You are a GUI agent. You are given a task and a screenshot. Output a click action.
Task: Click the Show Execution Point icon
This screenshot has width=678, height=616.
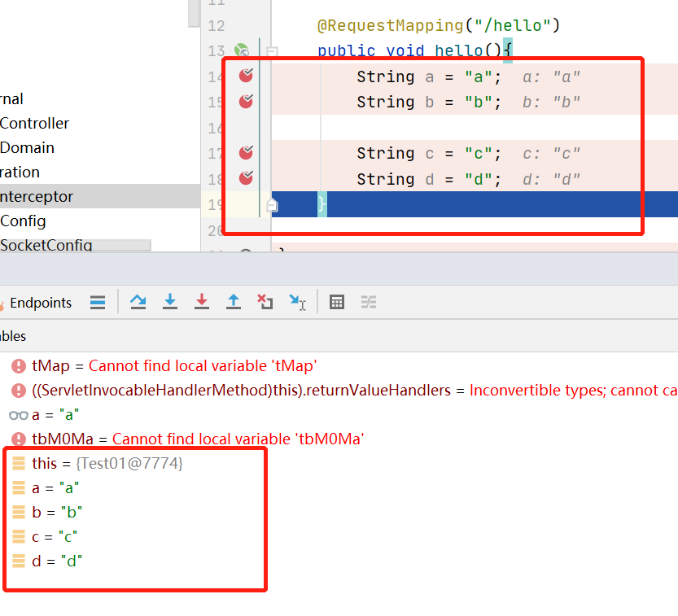(x=98, y=302)
